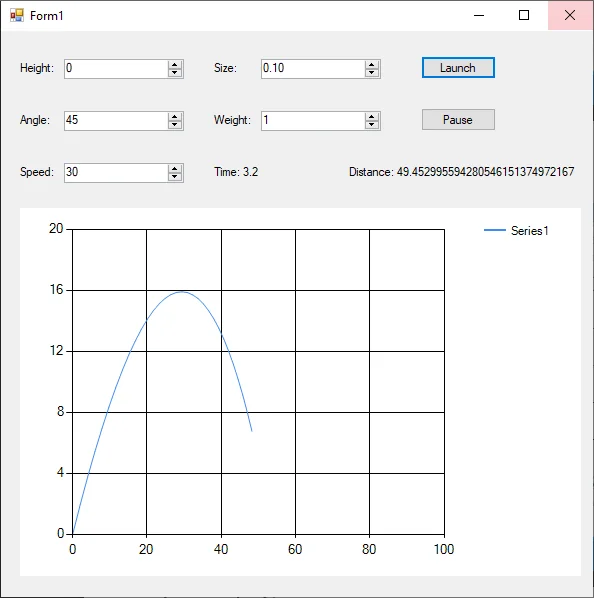
Task: Lower the Speed value with the down arrow
Action: click(175, 177)
